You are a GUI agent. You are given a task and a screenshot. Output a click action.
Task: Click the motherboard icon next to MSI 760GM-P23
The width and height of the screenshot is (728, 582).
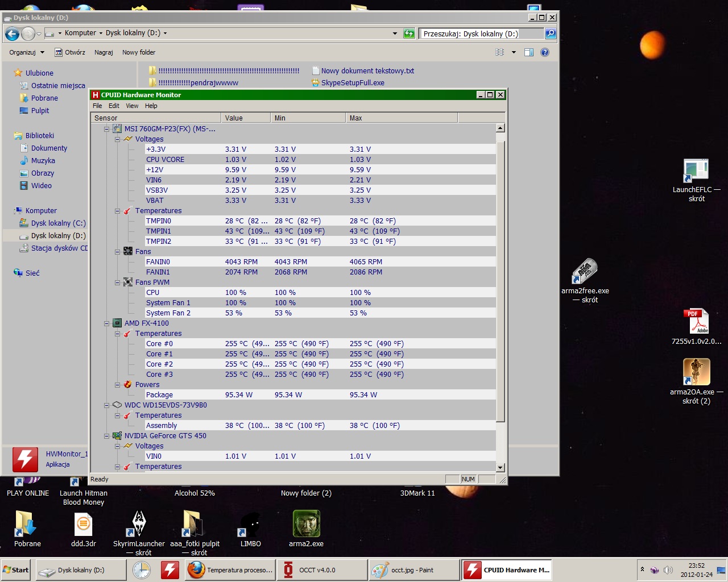[117, 129]
